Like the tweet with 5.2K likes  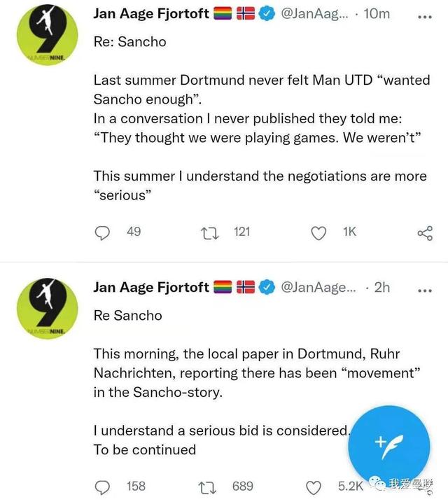[x=314, y=486]
